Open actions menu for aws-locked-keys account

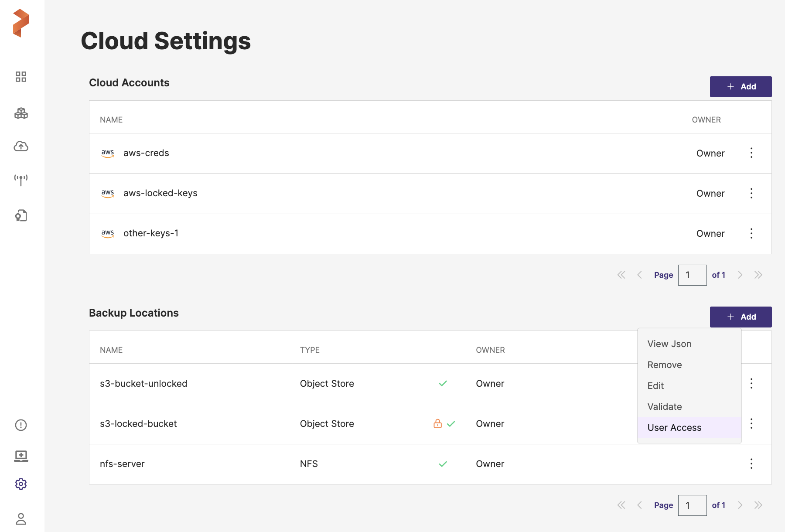(751, 193)
